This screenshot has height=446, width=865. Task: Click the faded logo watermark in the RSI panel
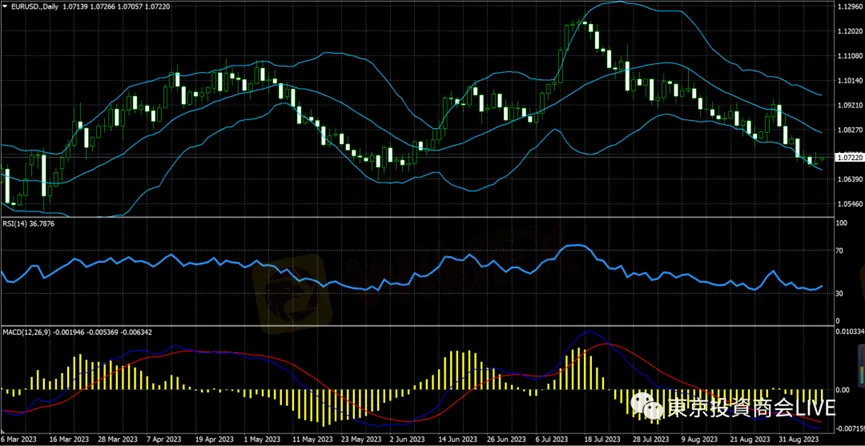[283, 297]
